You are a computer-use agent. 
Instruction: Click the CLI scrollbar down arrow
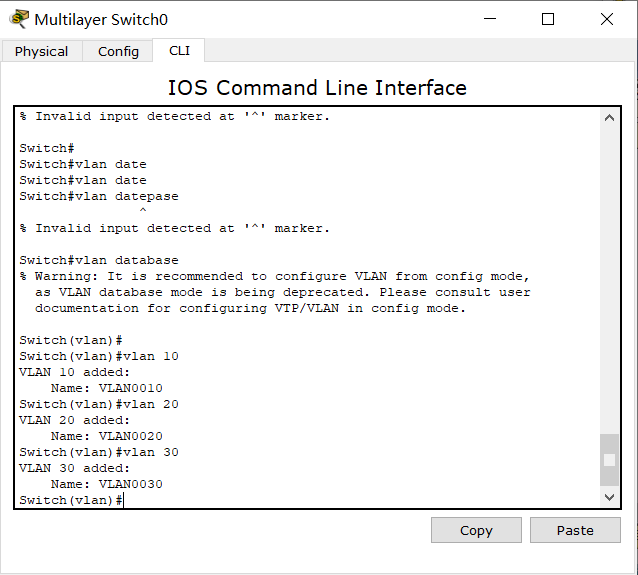[x=609, y=497]
